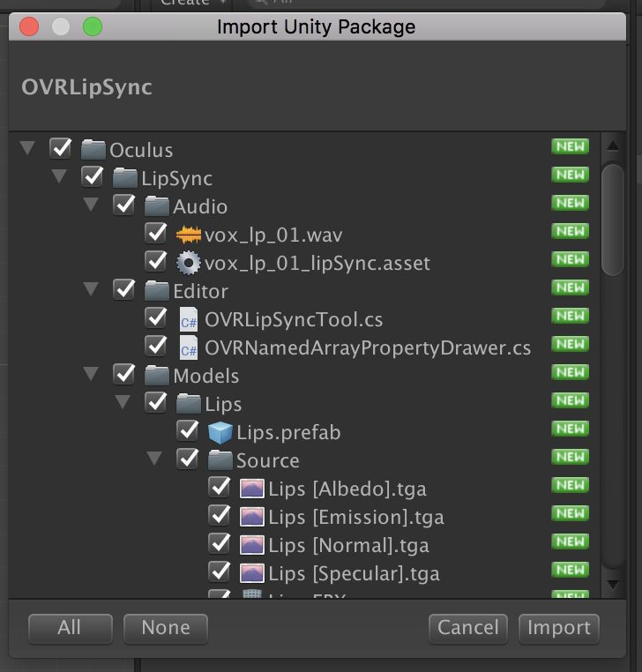Click the NEW badge beside Lips.prefab

pyautogui.click(x=570, y=429)
